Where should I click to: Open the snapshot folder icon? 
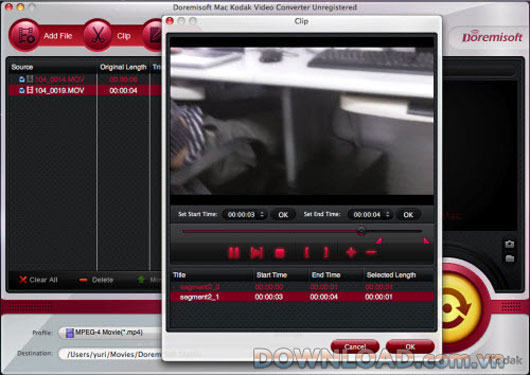coord(509,259)
